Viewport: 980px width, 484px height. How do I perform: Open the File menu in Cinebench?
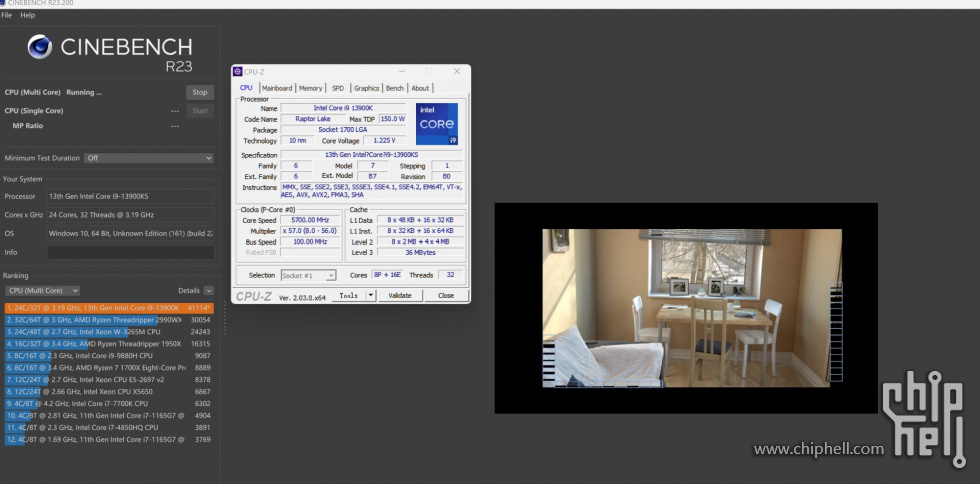(x=6, y=15)
